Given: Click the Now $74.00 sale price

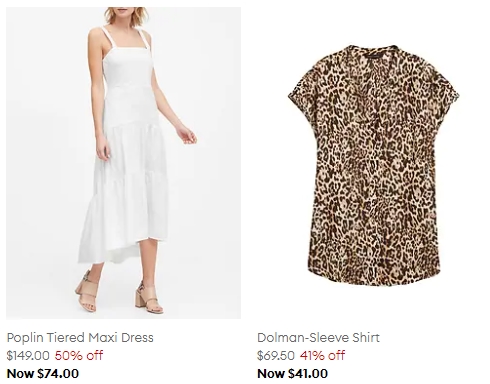Looking at the screenshot, I should point(43,373).
